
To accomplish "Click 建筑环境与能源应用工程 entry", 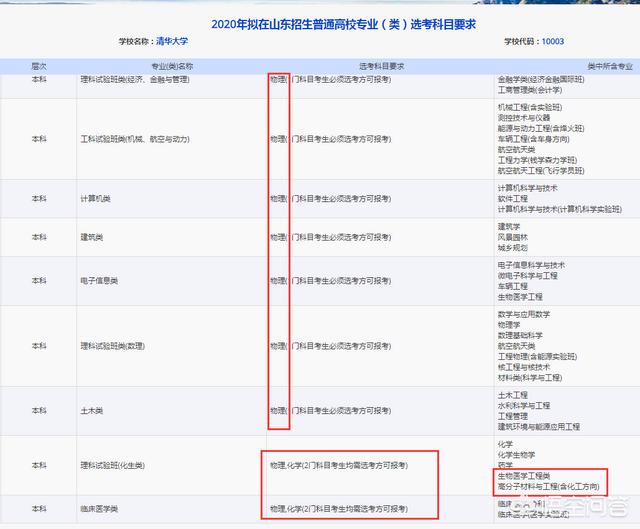I will pos(539,427).
